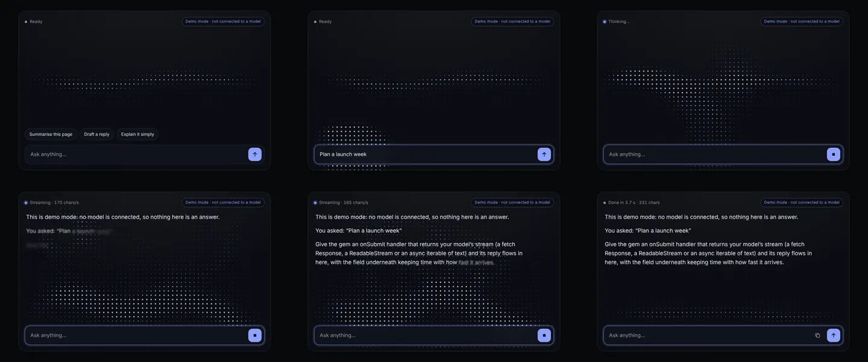Click the "Done in 3.7 s · 331 chars" status

[634, 203]
